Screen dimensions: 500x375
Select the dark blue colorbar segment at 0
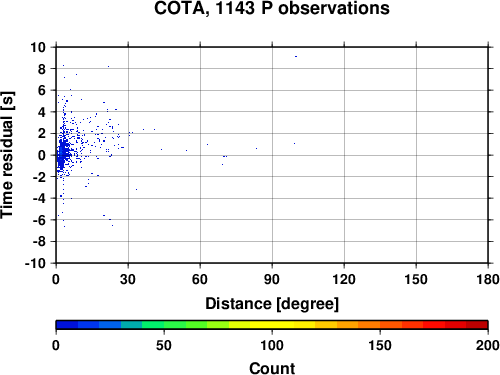67,325
